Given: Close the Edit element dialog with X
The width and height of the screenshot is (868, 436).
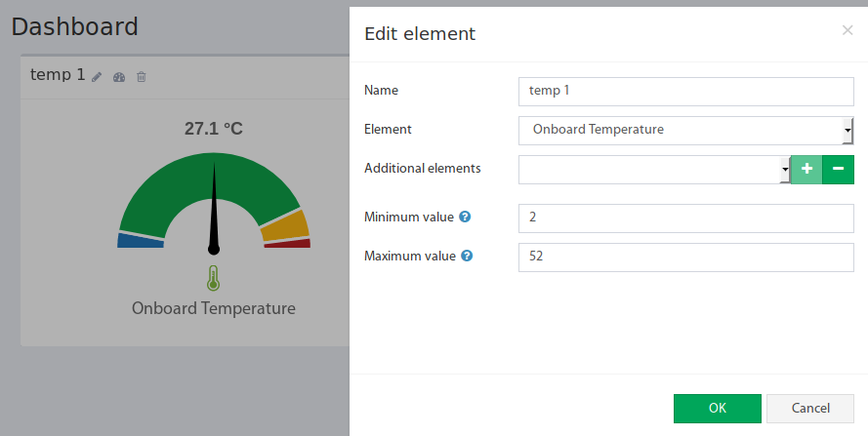Looking at the screenshot, I should pos(847,30).
